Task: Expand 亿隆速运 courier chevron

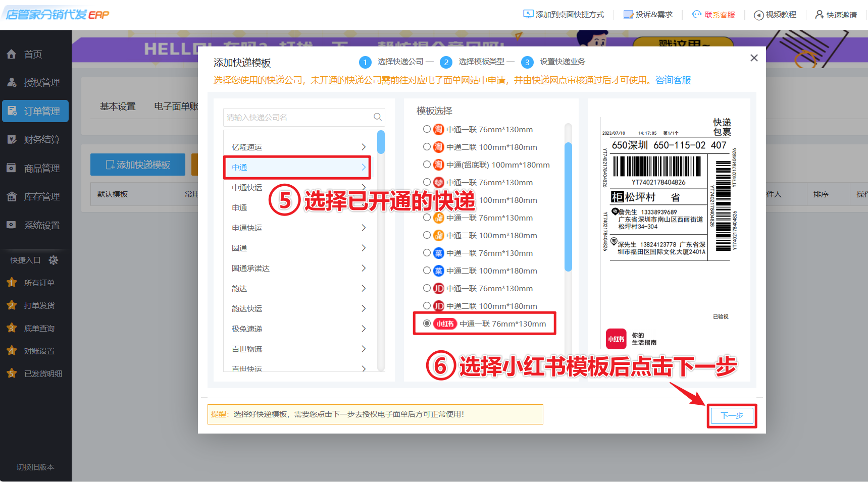Action: tap(364, 147)
